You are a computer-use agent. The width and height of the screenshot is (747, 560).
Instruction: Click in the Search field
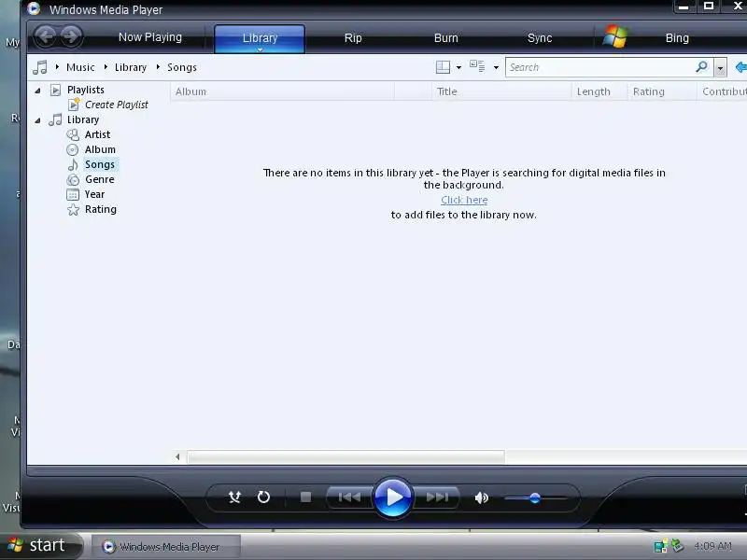pyautogui.click(x=600, y=67)
